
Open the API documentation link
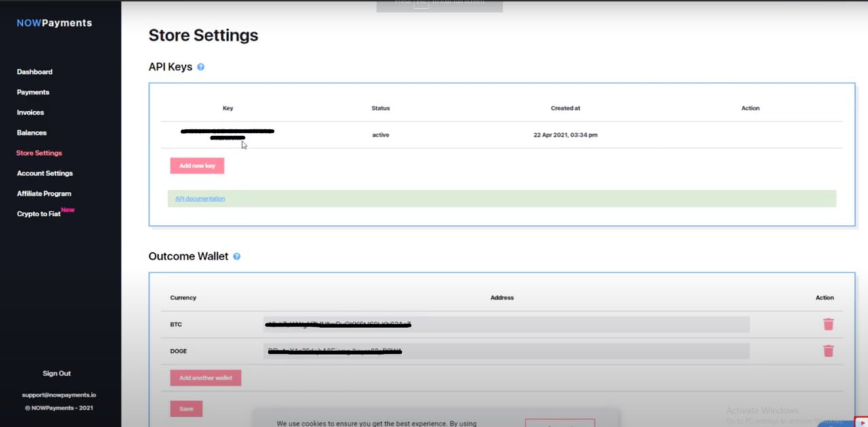pos(200,199)
